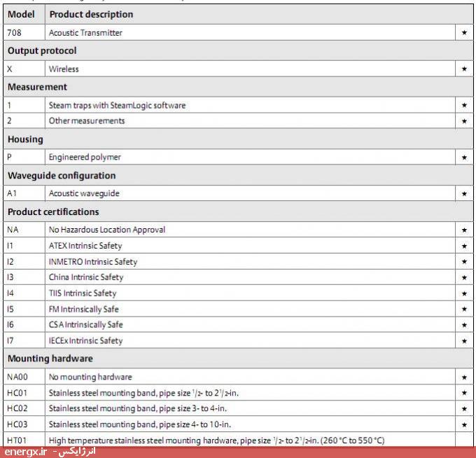
Task: Click the star next to Wireless
Action: click(464, 69)
